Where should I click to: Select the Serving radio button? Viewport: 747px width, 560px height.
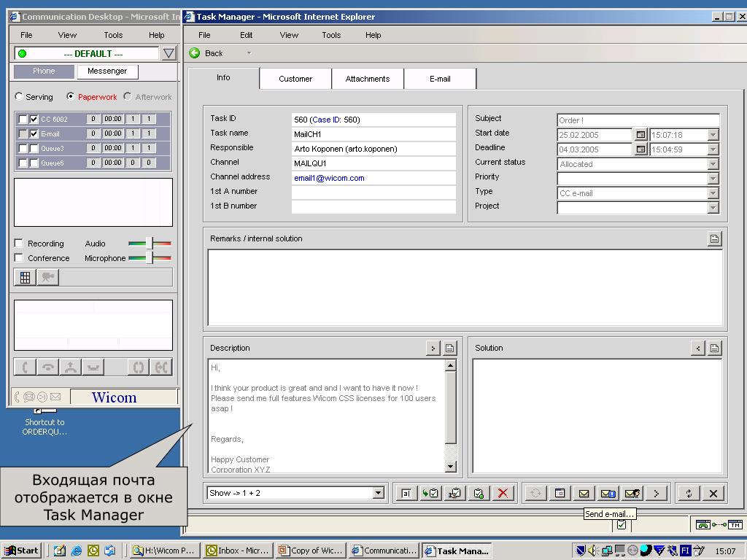pos(19,96)
